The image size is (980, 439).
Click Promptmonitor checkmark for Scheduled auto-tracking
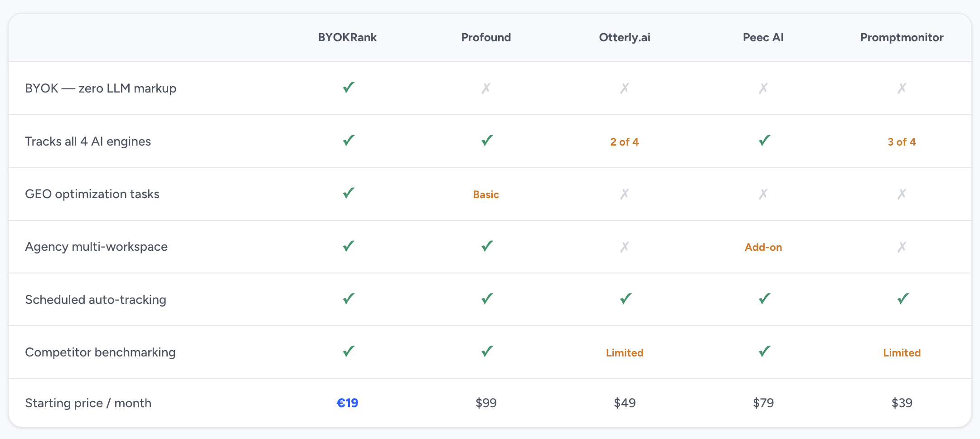point(902,299)
